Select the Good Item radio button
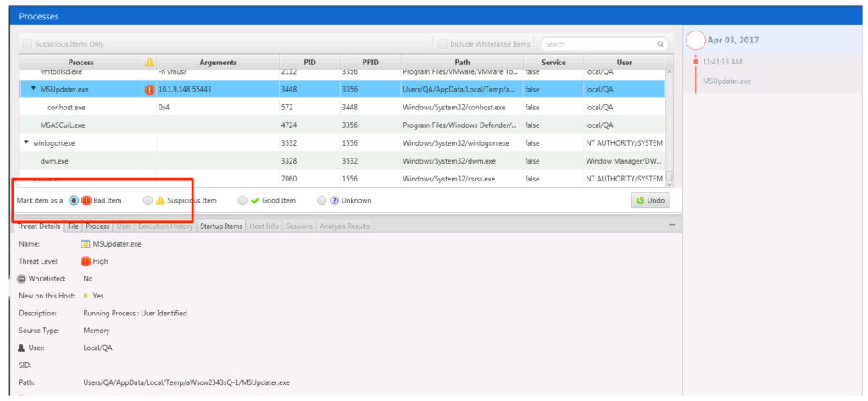This screenshot has height=401, width=868. [x=242, y=200]
